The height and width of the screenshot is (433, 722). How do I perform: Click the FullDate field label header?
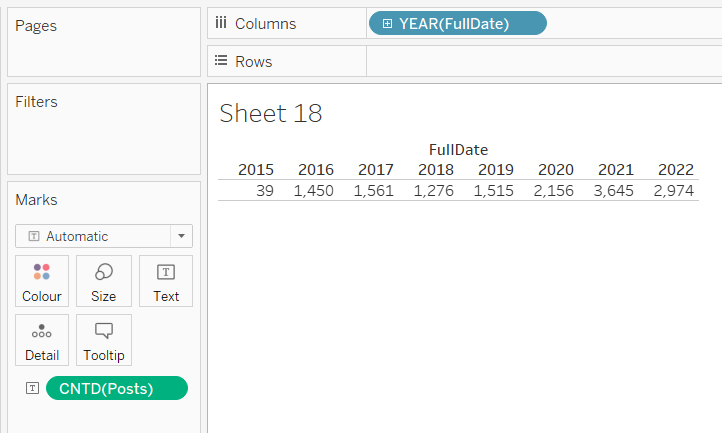point(458,150)
